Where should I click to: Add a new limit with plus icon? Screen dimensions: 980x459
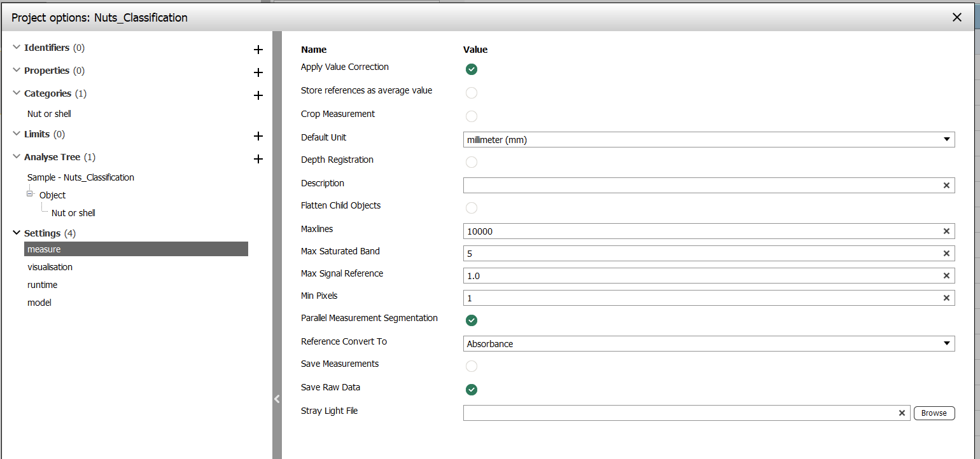tap(258, 136)
